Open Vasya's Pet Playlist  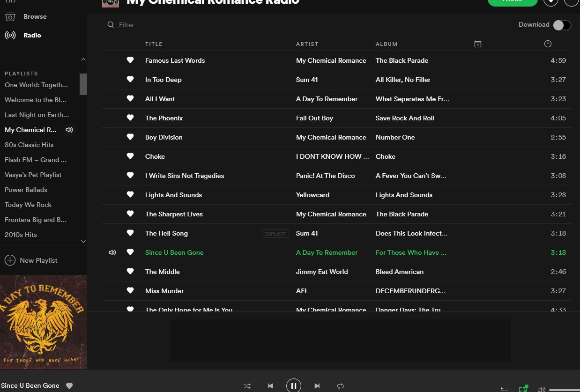point(33,175)
